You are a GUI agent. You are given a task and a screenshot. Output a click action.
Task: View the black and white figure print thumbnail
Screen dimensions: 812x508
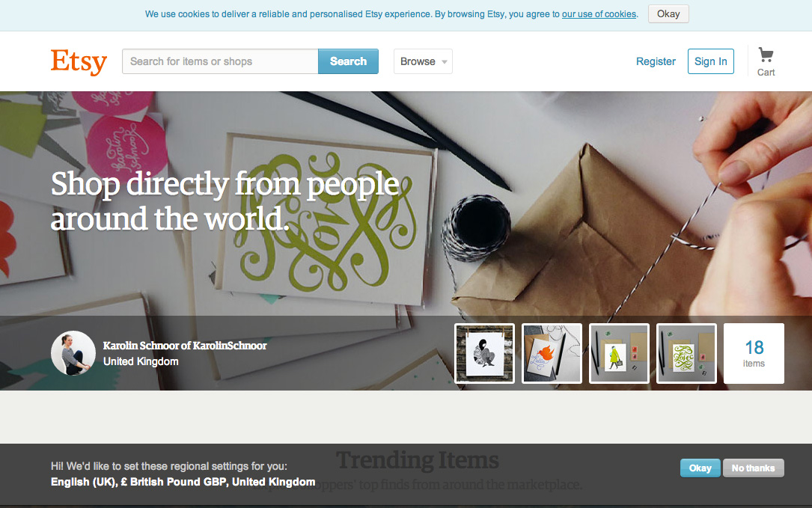(x=485, y=354)
